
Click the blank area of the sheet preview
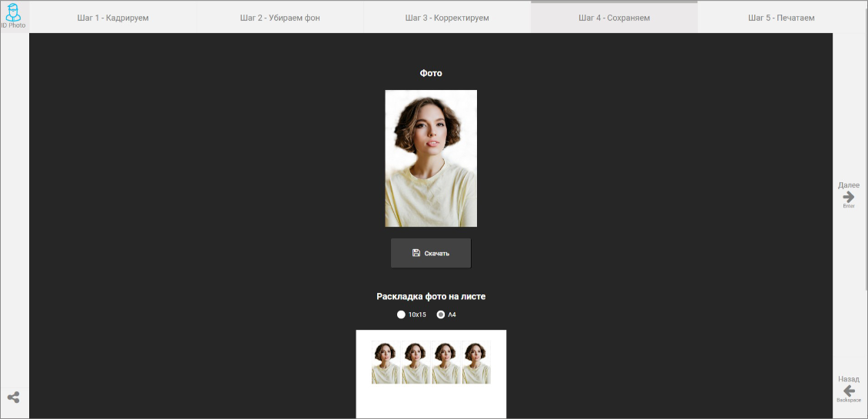pyautogui.click(x=431, y=404)
